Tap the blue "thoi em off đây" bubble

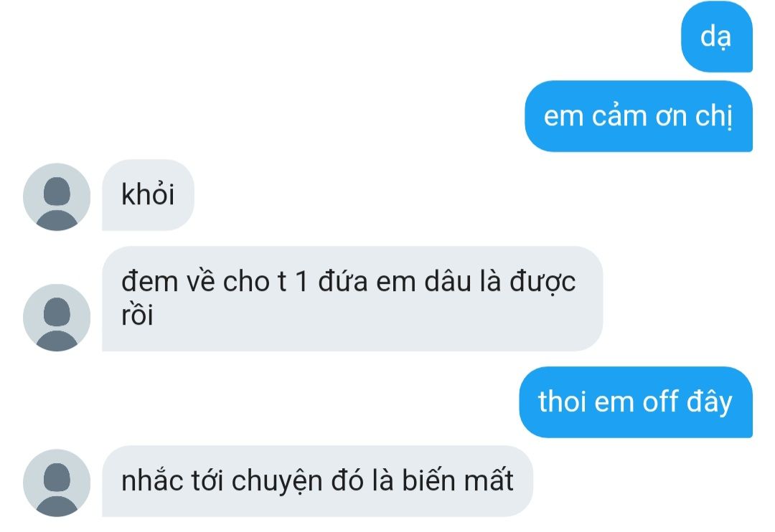[x=636, y=402]
